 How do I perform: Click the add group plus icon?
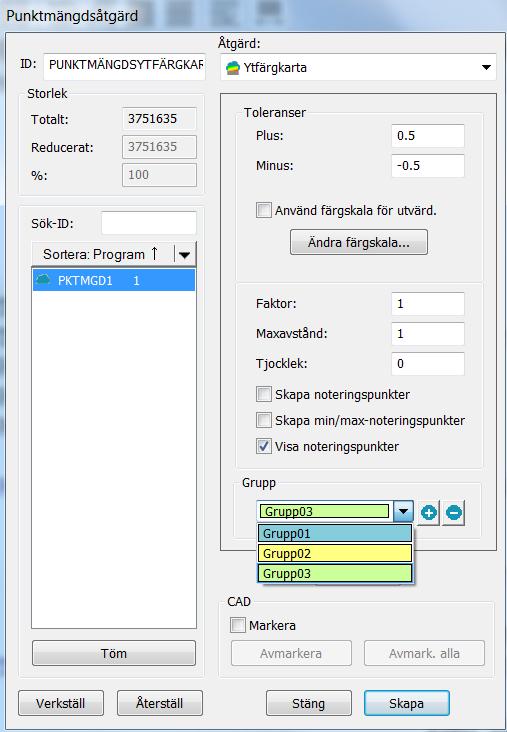(x=429, y=513)
